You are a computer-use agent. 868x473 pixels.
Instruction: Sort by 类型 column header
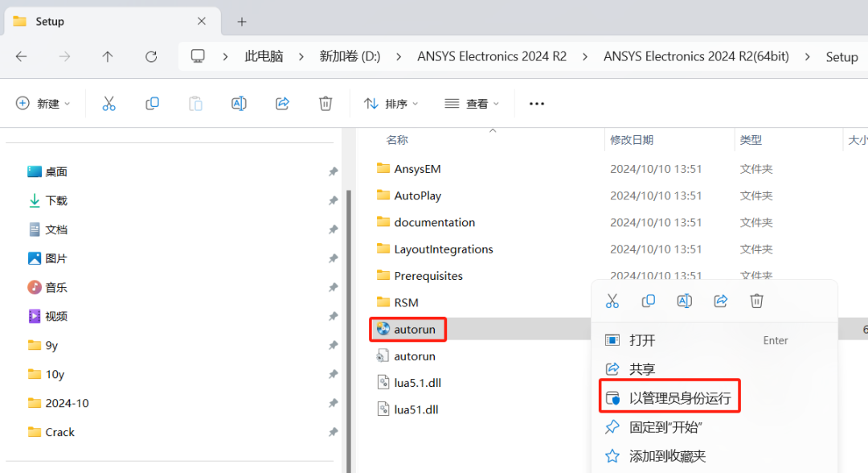[751, 140]
